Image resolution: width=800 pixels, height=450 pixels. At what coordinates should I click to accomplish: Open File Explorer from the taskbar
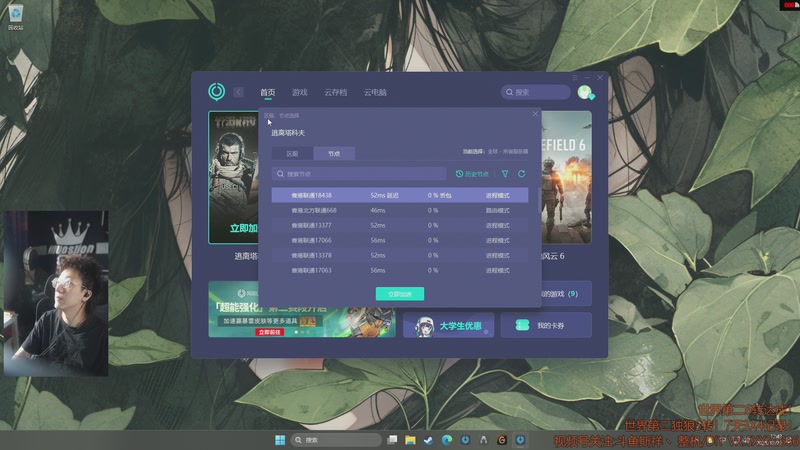click(x=410, y=440)
